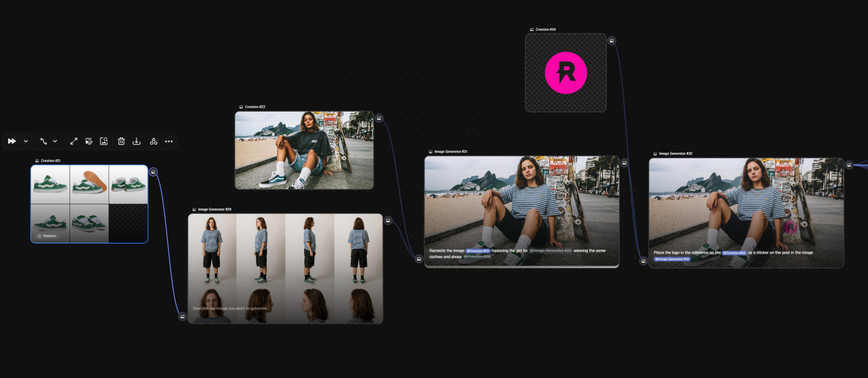The width and height of the screenshot is (868, 378).
Task: Click the input port of Image Generator #29
Action: click(182, 317)
